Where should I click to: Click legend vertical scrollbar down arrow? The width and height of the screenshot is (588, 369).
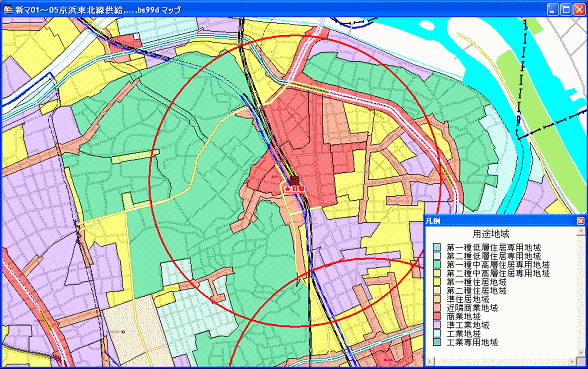pyautogui.click(x=580, y=352)
